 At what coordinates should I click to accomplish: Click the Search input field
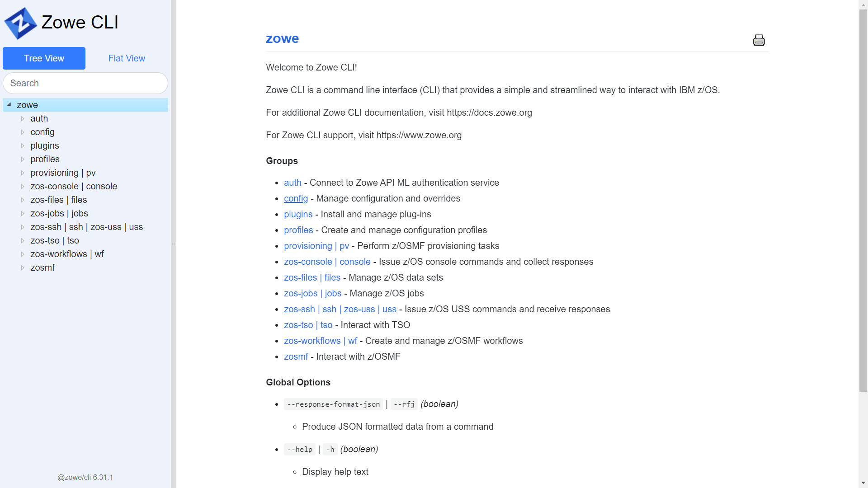click(85, 83)
